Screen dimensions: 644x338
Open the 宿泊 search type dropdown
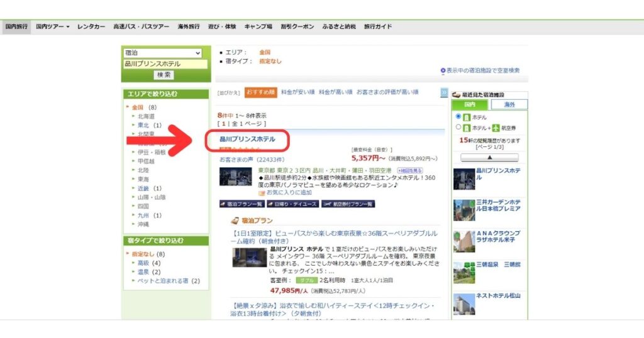point(163,53)
